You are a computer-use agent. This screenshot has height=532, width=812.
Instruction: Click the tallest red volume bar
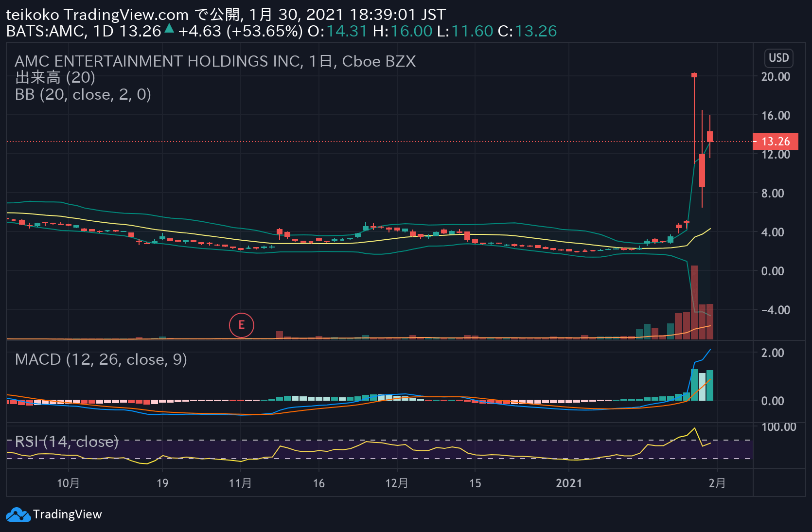[694, 302]
